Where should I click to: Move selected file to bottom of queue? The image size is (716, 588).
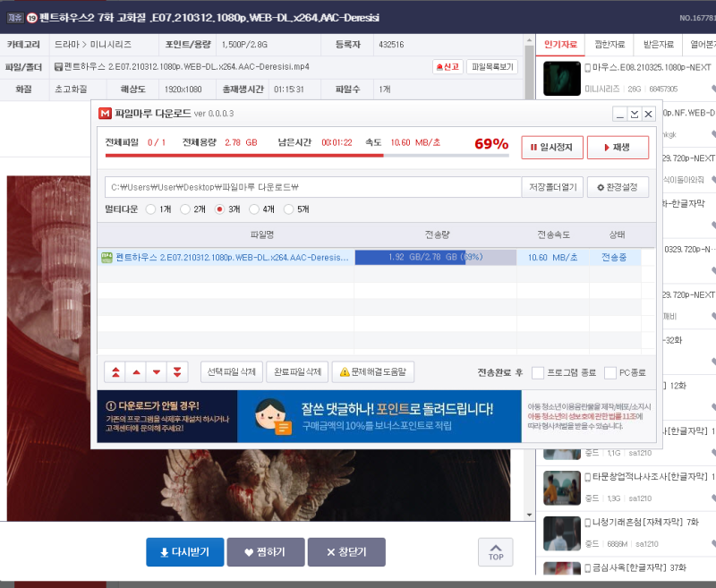tap(177, 372)
